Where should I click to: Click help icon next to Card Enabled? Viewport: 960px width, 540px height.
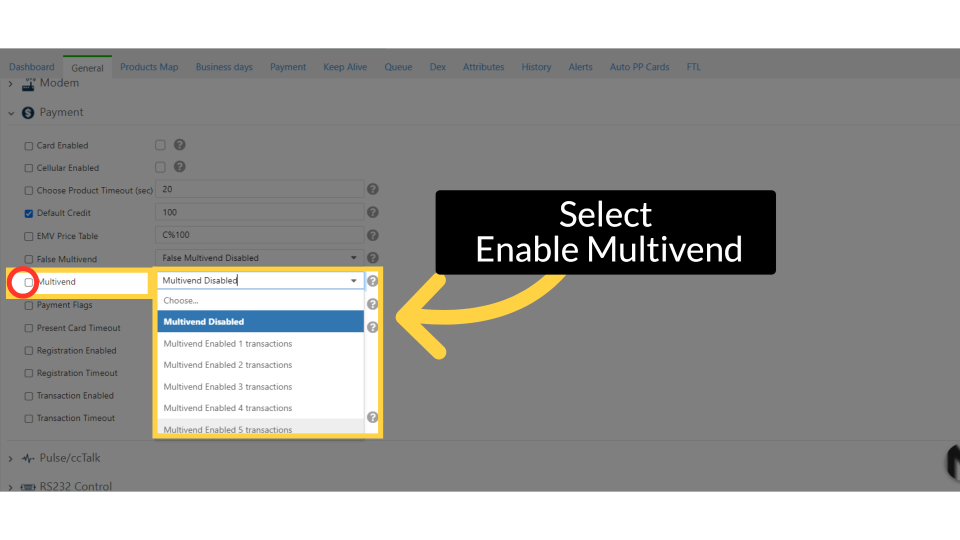[180, 145]
